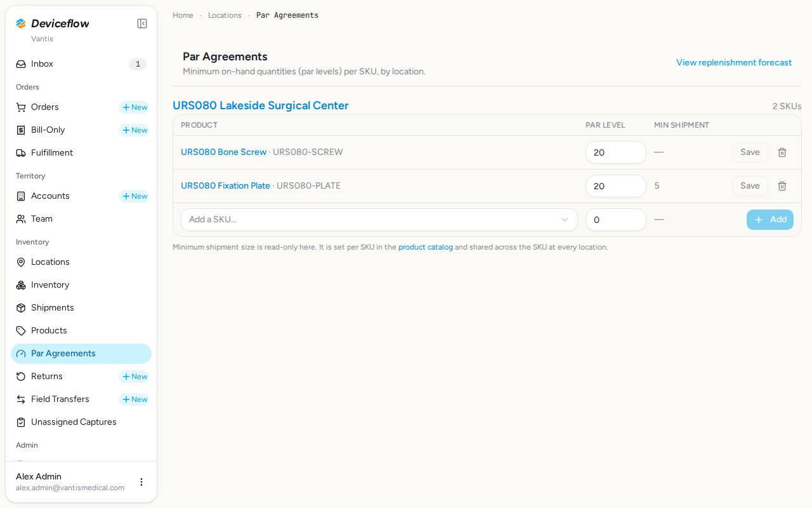Image resolution: width=812 pixels, height=508 pixels.
Task: Create a new field transfer with +New
Action: [x=134, y=399]
